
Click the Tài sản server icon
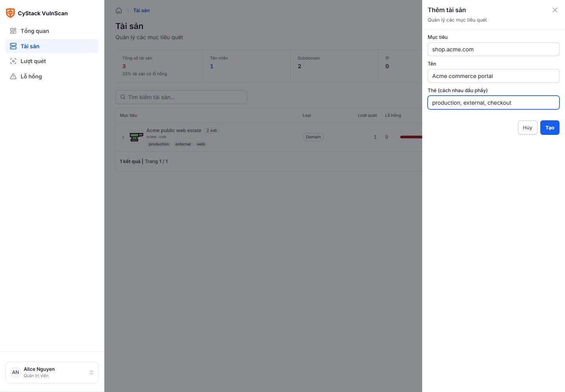click(x=13, y=46)
